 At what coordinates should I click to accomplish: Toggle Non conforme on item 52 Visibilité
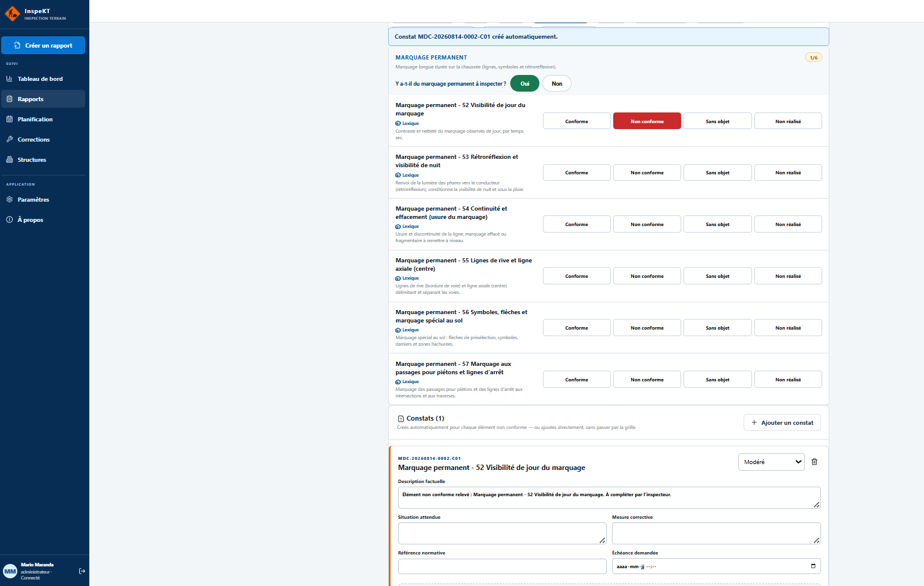point(647,121)
